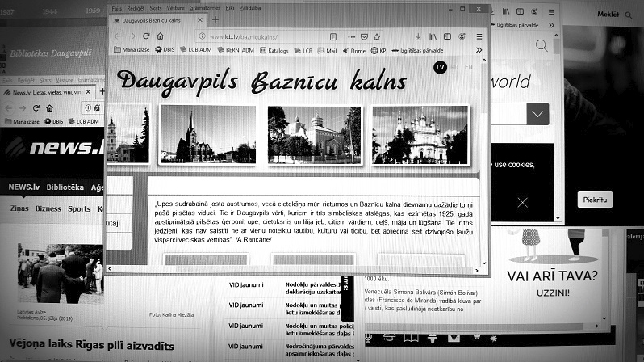
Task: Reload the Daugavpils Baznīcu kalns page
Action: coord(146,36)
